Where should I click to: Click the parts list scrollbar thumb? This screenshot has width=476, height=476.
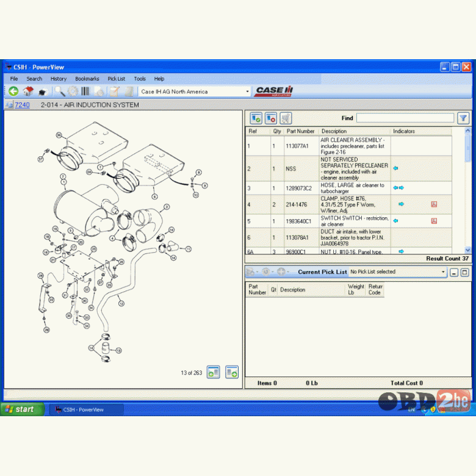(x=468, y=149)
